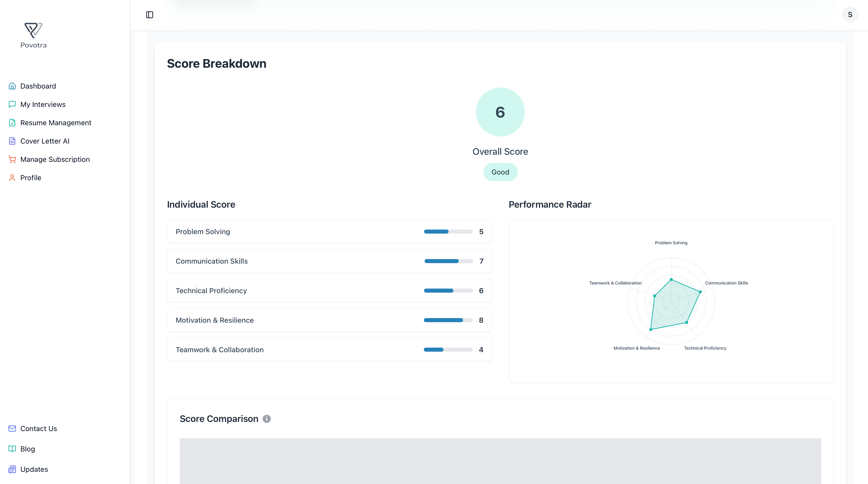The height and width of the screenshot is (484, 868).
Task: Click the radar chart Communication Skills label
Action: [x=726, y=283]
